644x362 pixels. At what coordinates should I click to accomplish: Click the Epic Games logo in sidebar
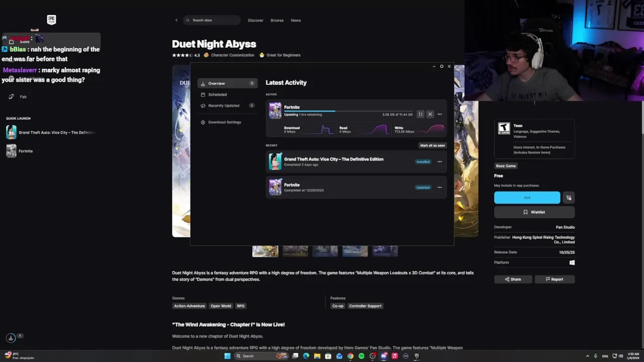click(x=51, y=20)
